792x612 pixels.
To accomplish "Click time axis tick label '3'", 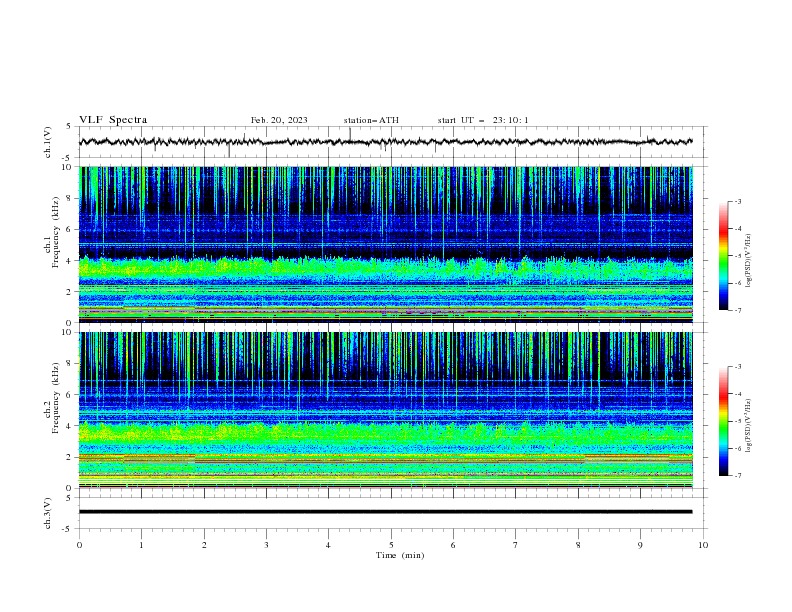I will 266,545.
